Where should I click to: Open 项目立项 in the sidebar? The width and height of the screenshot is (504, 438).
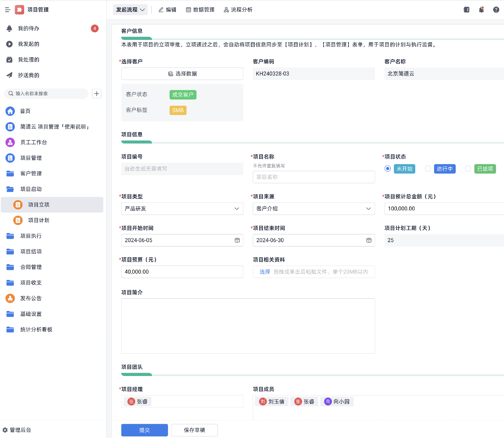pos(39,205)
